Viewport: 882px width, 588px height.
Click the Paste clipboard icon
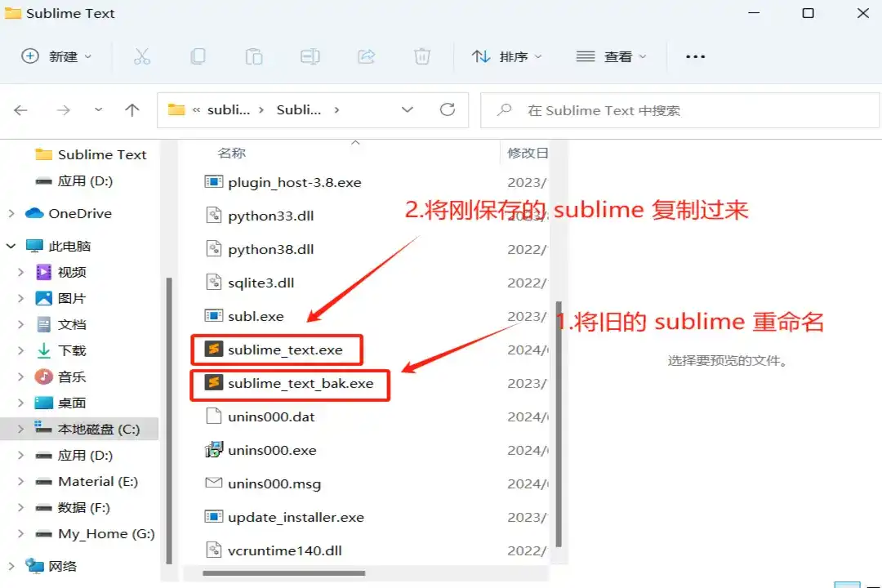tap(254, 56)
